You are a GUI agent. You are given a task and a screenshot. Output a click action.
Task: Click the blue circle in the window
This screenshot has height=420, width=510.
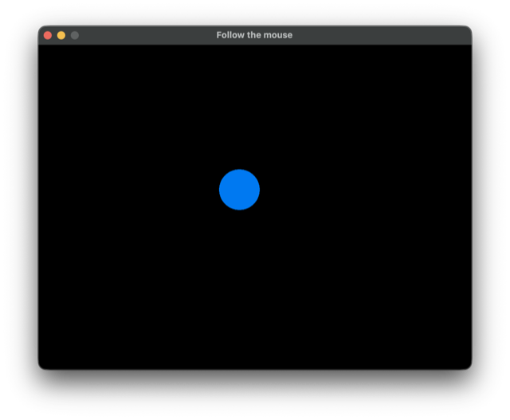[239, 190]
